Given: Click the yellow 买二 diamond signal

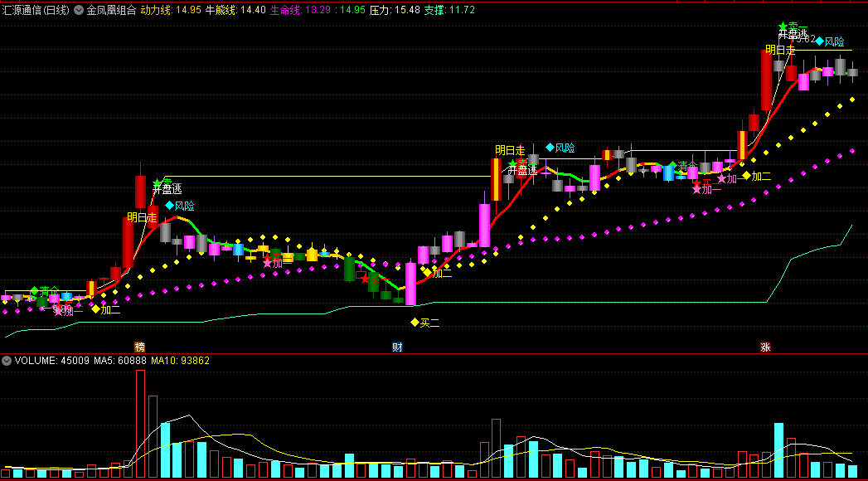Looking at the screenshot, I should point(415,322).
